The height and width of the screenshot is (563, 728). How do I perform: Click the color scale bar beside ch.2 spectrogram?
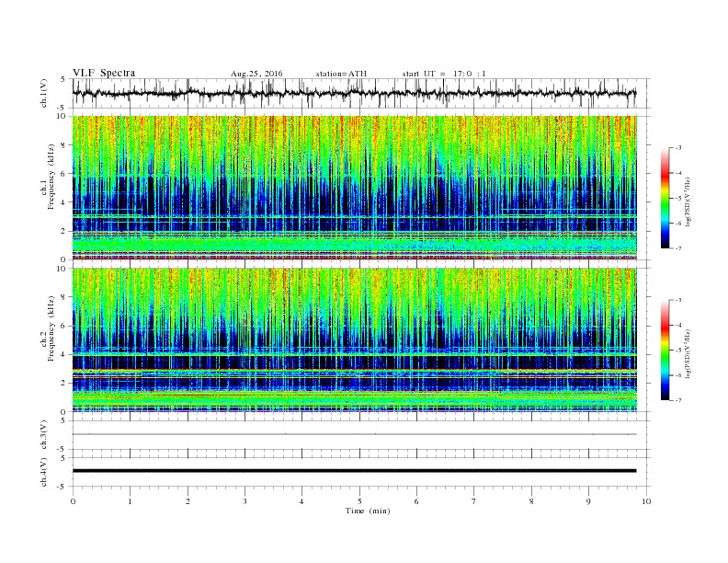click(x=665, y=350)
